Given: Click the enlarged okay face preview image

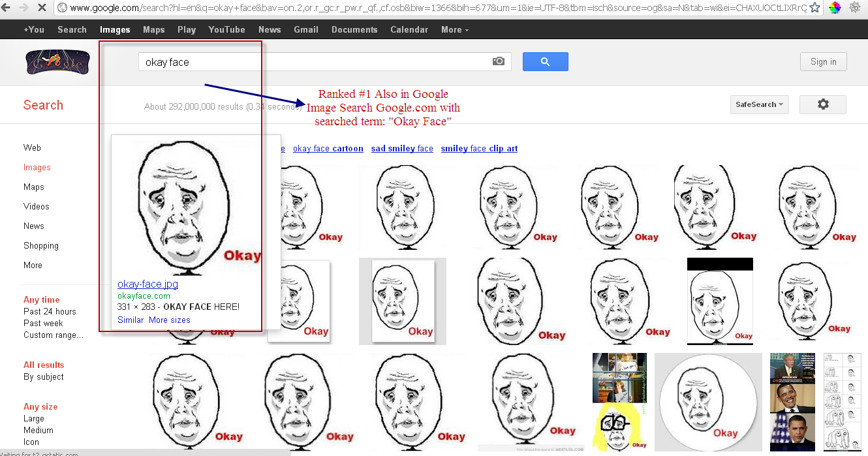Looking at the screenshot, I should pos(196,207).
